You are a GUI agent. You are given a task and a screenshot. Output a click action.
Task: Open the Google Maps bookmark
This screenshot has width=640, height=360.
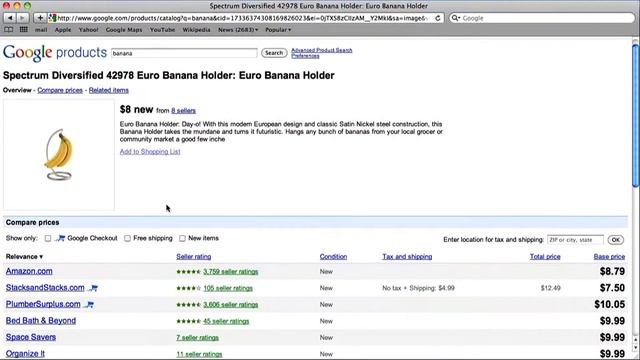pyautogui.click(x=124, y=30)
